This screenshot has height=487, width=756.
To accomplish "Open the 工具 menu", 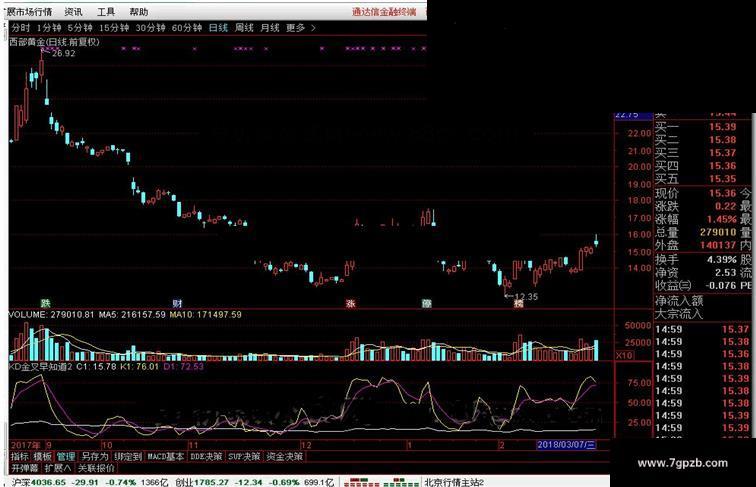I will (106, 12).
